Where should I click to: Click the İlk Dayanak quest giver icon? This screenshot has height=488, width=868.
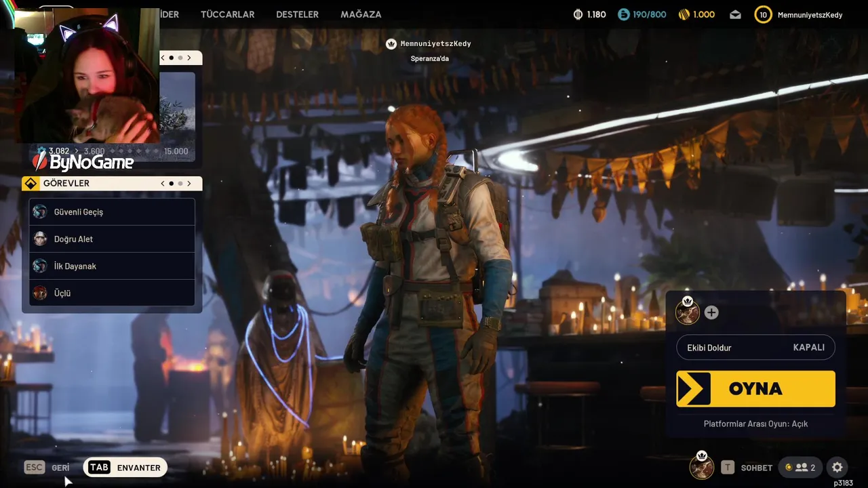click(x=40, y=266)
